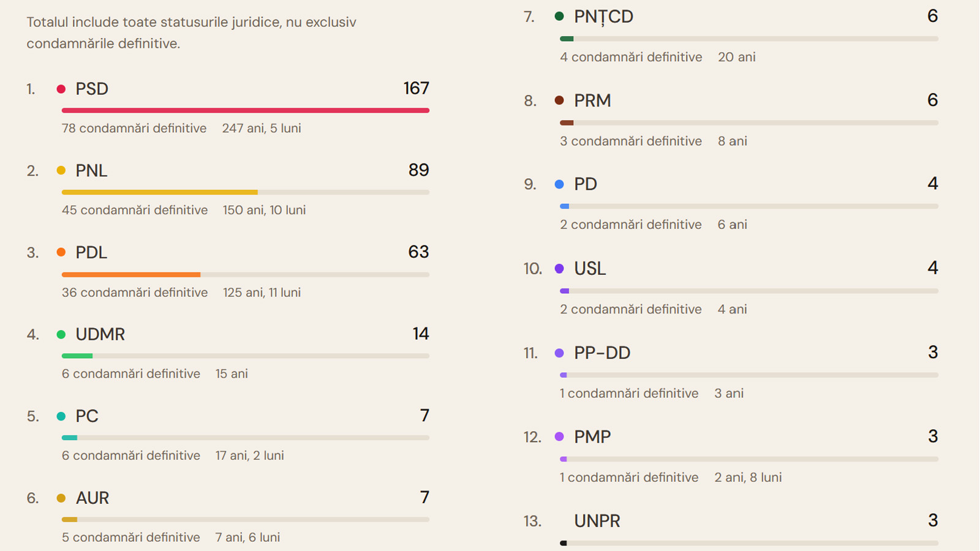Select the UNPR party name
Image resolution: width=980 pixels, height=551 pixels.
[x=597, y=521]
